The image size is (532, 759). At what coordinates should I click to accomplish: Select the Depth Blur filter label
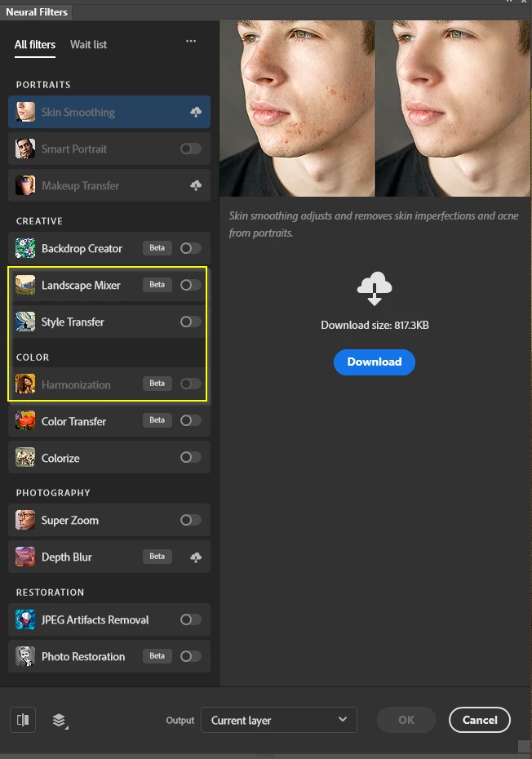coord(67,557)
